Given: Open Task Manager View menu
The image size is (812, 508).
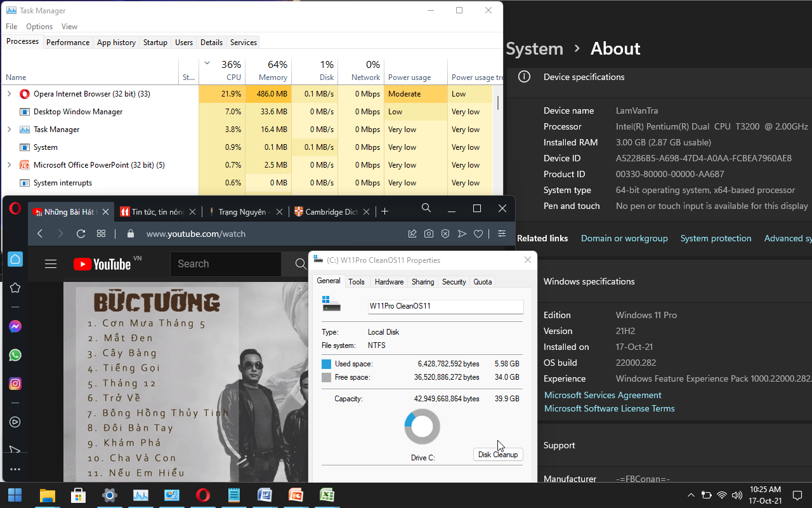Looking at the screenshot, I should (69, 27).
